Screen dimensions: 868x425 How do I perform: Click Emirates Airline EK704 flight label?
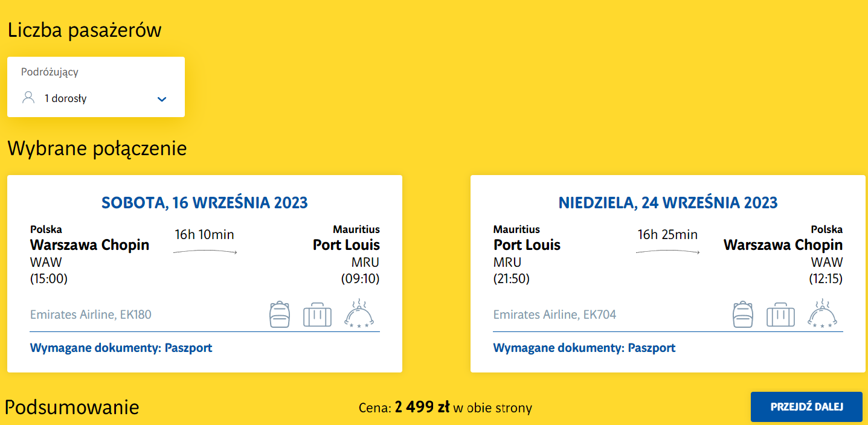point(555,315)
